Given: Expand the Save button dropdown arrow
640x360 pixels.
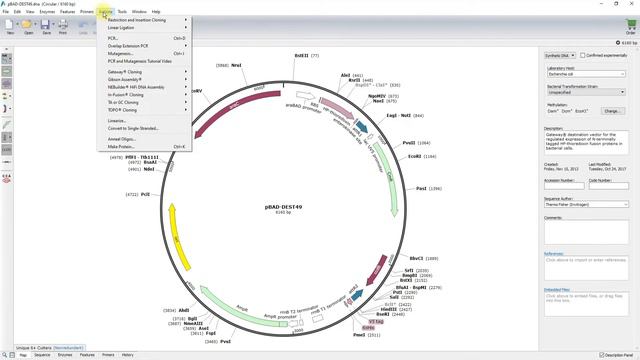Looking at the screenshot, I should (x=53, y=24).
